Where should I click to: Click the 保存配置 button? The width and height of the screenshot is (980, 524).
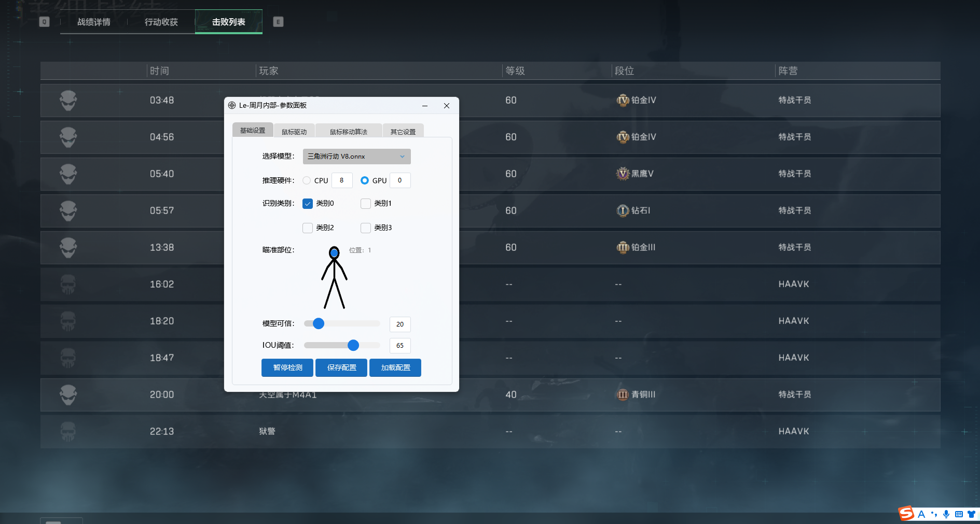pos(341,367)
